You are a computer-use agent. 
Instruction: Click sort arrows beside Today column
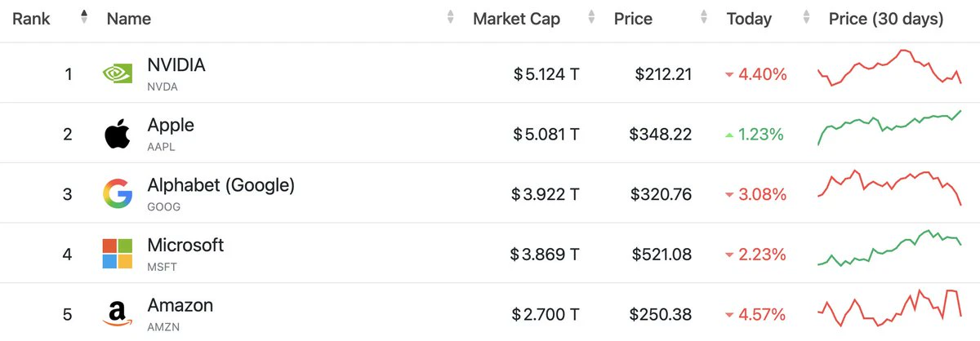click(x=807, y=16)
